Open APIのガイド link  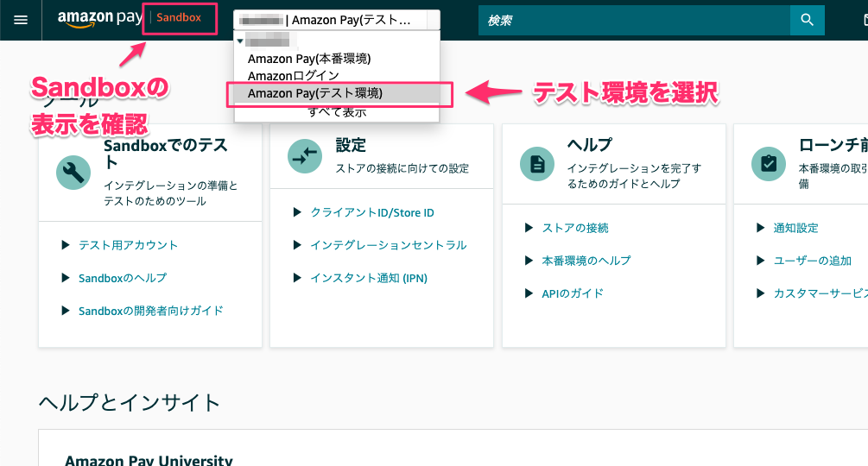tap(573, 293)
